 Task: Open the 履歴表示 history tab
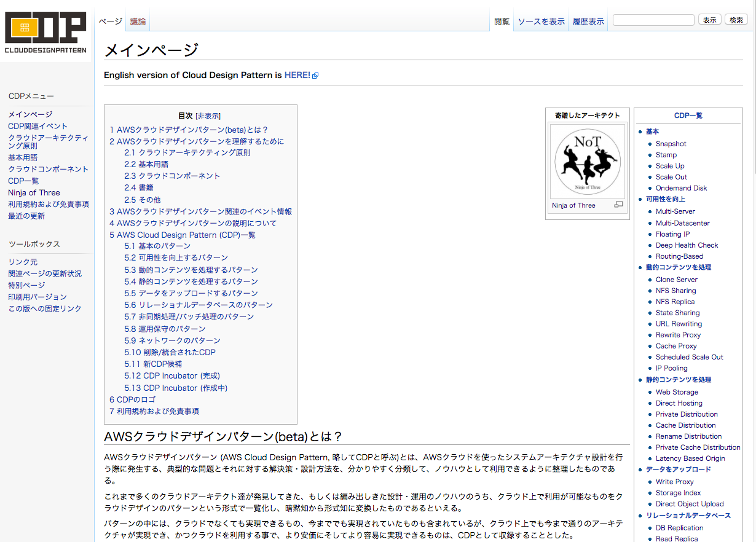click(588, 22)
